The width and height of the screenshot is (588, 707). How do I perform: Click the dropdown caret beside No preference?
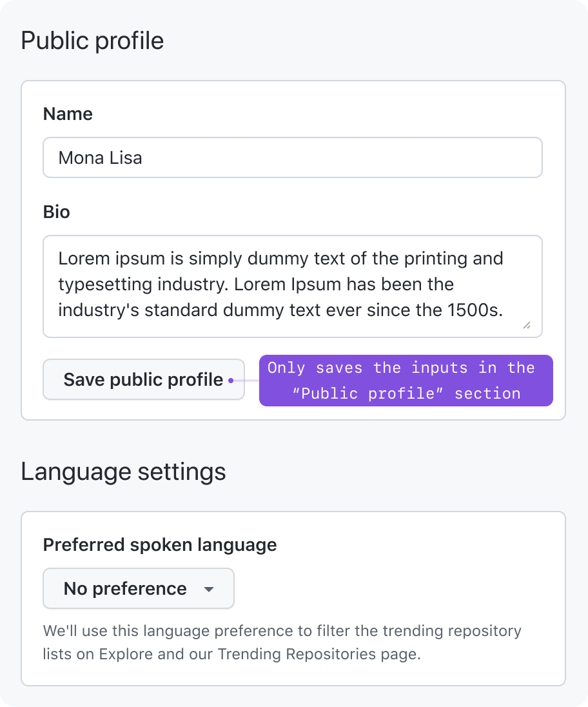pyautogui.click(x=209, y=590)
